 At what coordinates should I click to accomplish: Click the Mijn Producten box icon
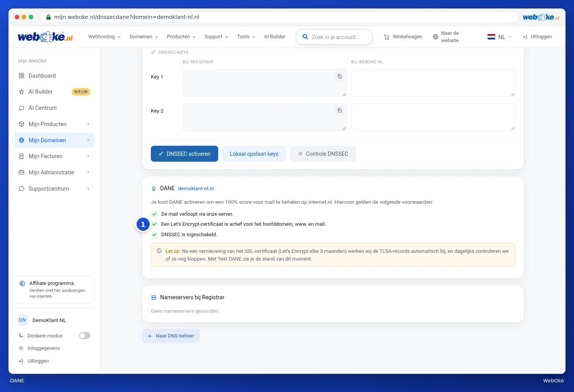[21, 124]
